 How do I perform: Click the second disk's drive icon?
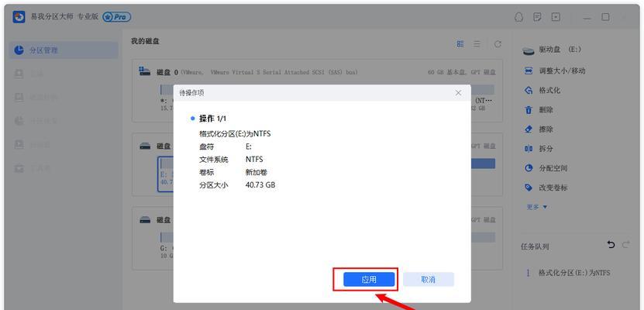[145, 146]
